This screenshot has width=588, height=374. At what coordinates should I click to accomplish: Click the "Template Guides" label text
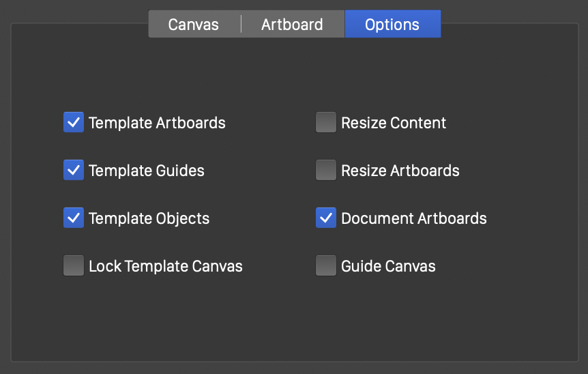(147, 171)
